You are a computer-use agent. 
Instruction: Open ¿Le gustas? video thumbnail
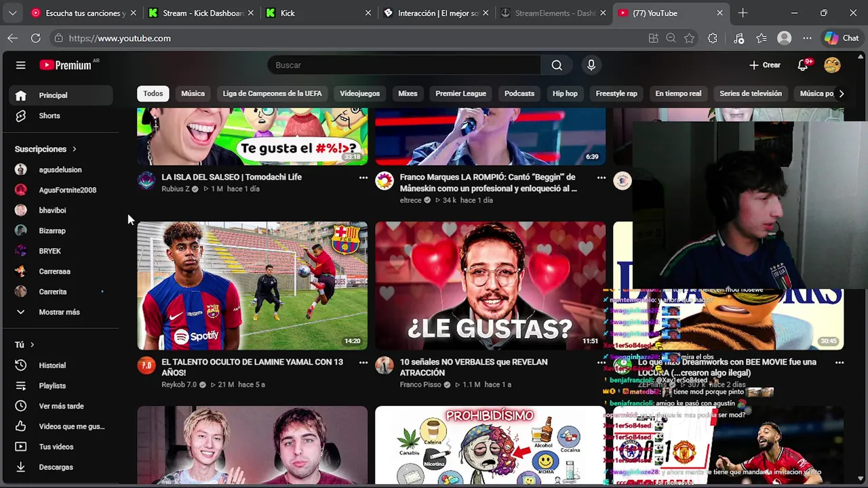point(490,285)
